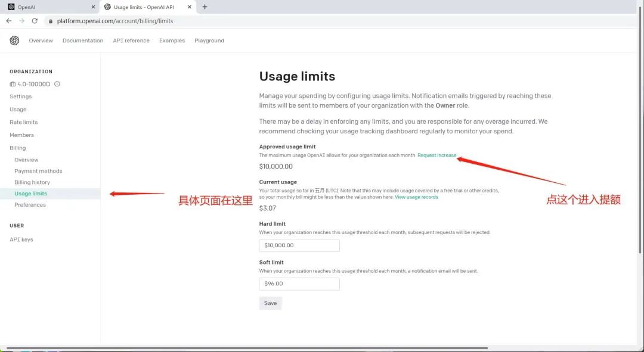Click the padlock site info icon
This screenshot has width=644, height=352.
pyautogui.click(x=51, y=21)
